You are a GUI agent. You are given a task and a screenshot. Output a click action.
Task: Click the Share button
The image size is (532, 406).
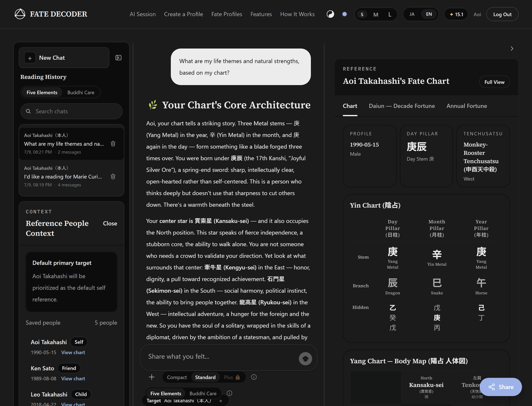tap(501, 387)
